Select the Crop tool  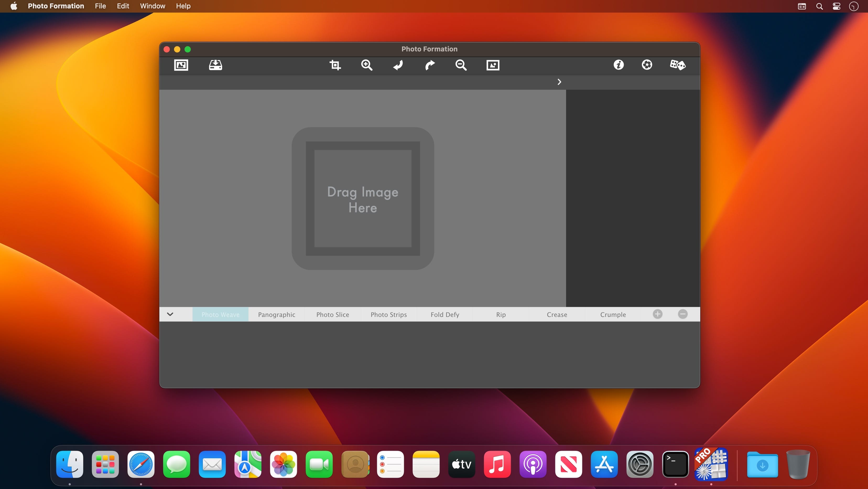pos(335,65)
